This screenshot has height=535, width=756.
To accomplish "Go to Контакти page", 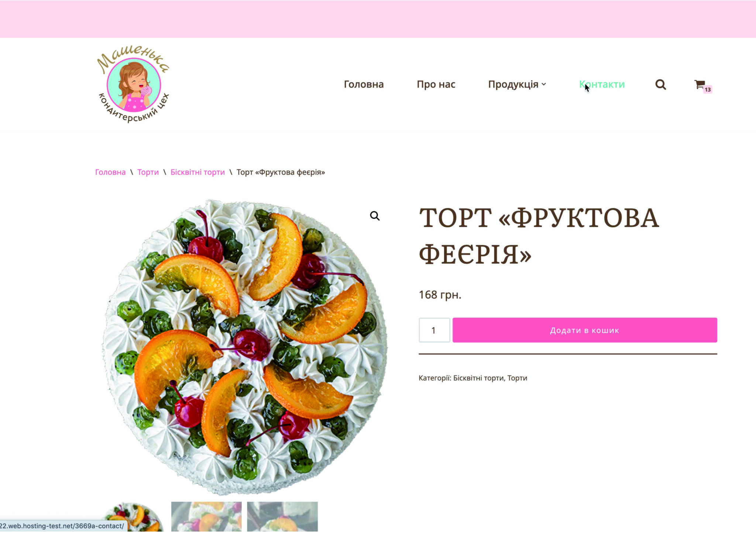I will tap(602, 84).
